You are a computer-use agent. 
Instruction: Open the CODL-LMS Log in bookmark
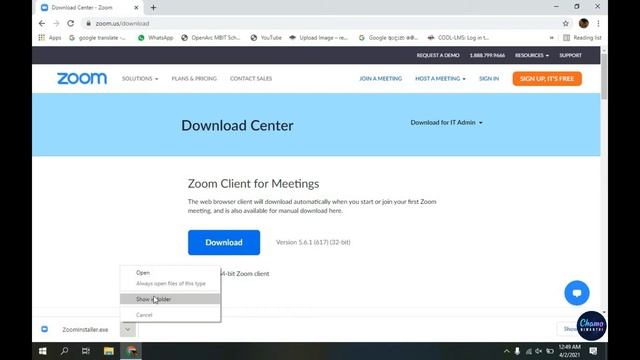pyautogui.click(x=458, y=38)
